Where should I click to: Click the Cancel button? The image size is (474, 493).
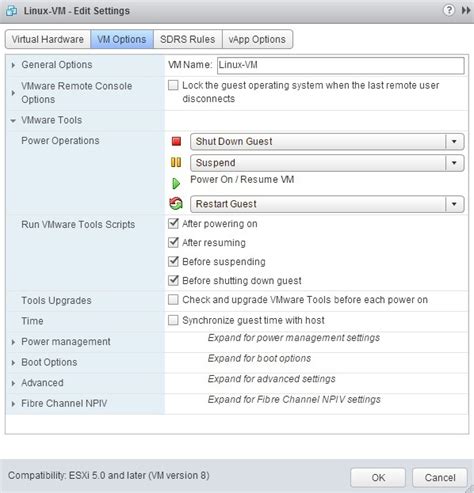[440, 478]
